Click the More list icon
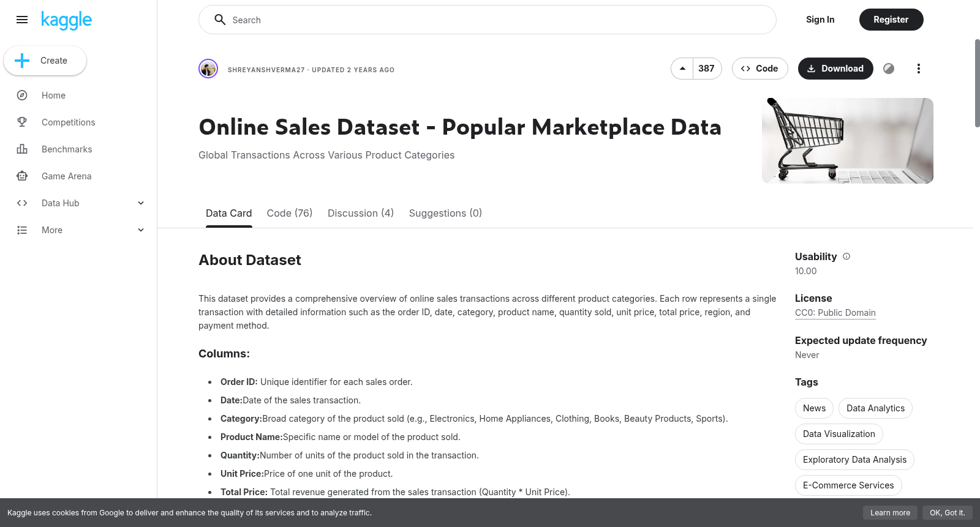This screenshot has width=980, height=527. 22,230
